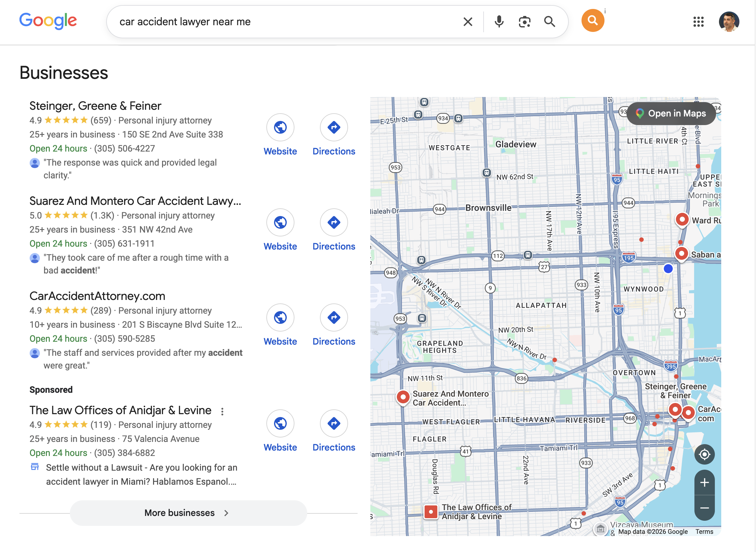This screenshot has height=552, width=756.
Task: Click phone number (305) 384-6882
Action: (x=125, y=453)
